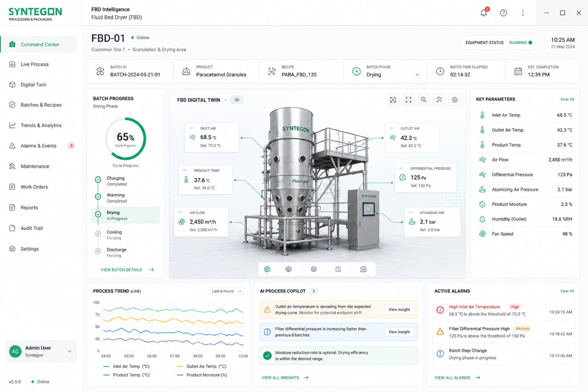This screenshot has width=588, height=392.
Task: Click the warning triangle icon in Copilot insight
Action: (x=267, y=309)
